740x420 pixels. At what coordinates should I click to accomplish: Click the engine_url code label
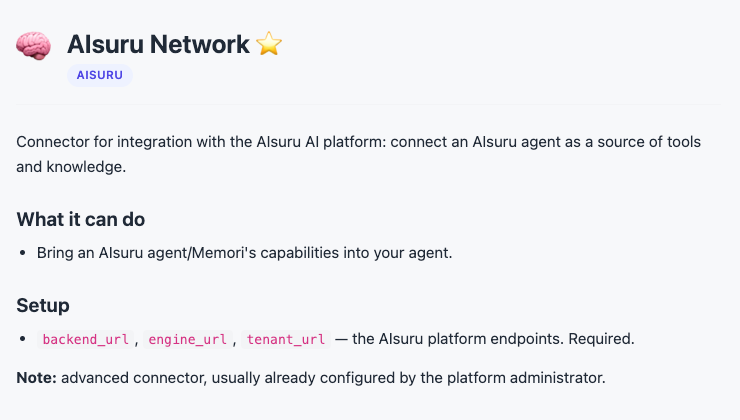point(187,339)
